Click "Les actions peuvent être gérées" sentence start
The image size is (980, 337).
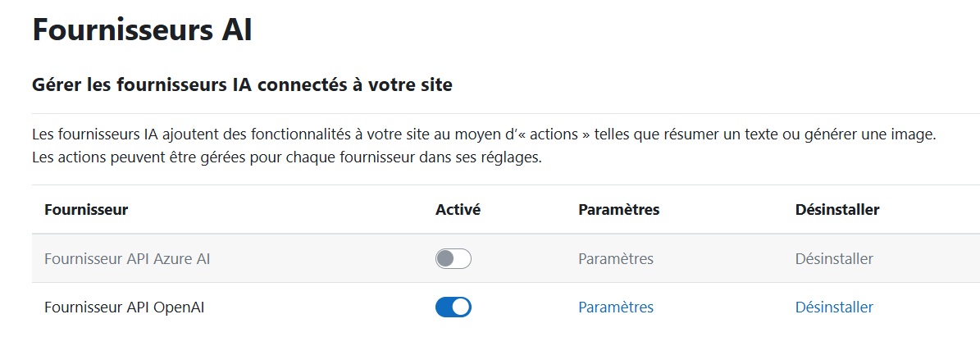(131, 157)
